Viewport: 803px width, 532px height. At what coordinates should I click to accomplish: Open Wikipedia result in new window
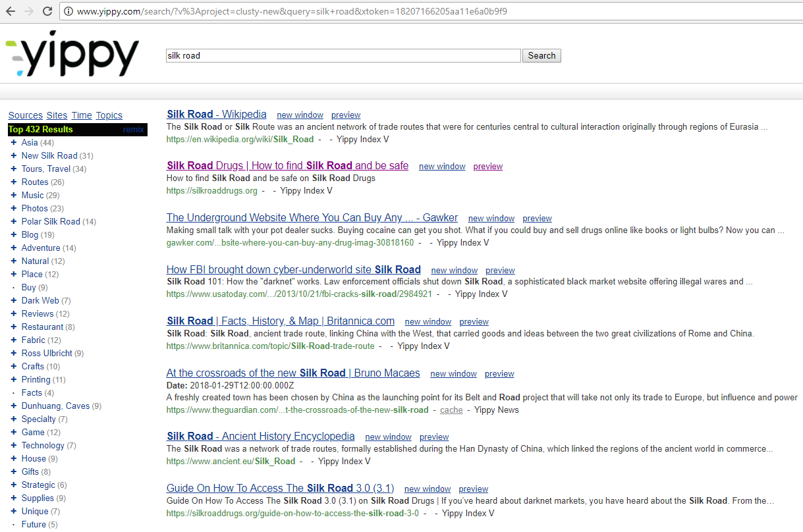(300, 115)
